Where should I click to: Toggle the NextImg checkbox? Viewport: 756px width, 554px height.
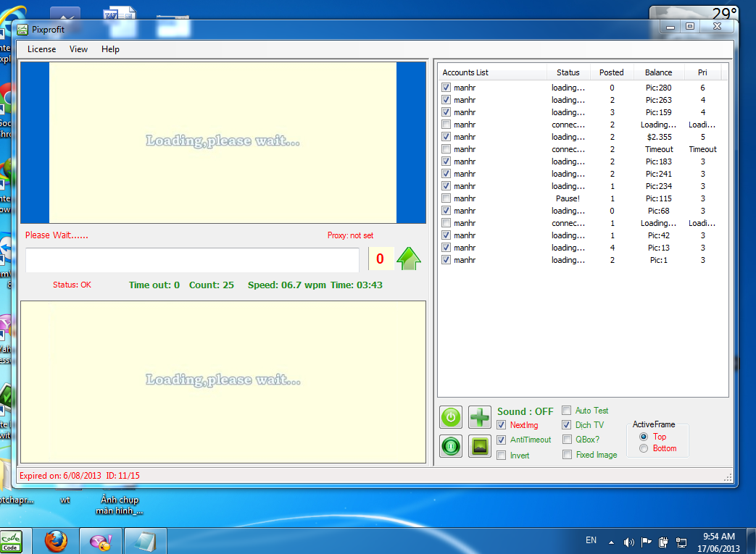[x=502, y=425]
